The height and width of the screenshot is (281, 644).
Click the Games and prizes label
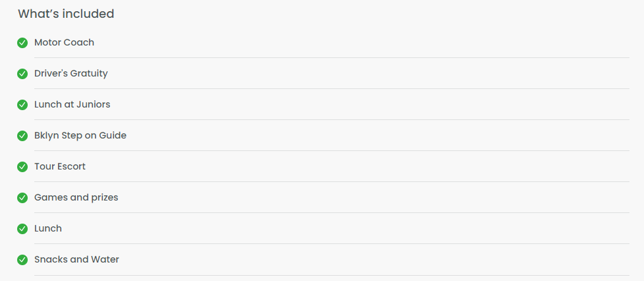pyautogui.click(x=76, y=198)
